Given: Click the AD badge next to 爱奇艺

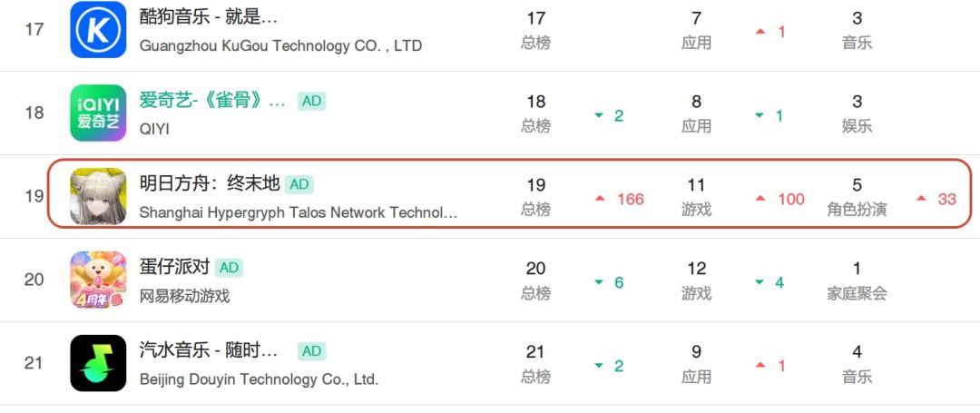Looking at the screenshot, I should click(x=312, y=101).
